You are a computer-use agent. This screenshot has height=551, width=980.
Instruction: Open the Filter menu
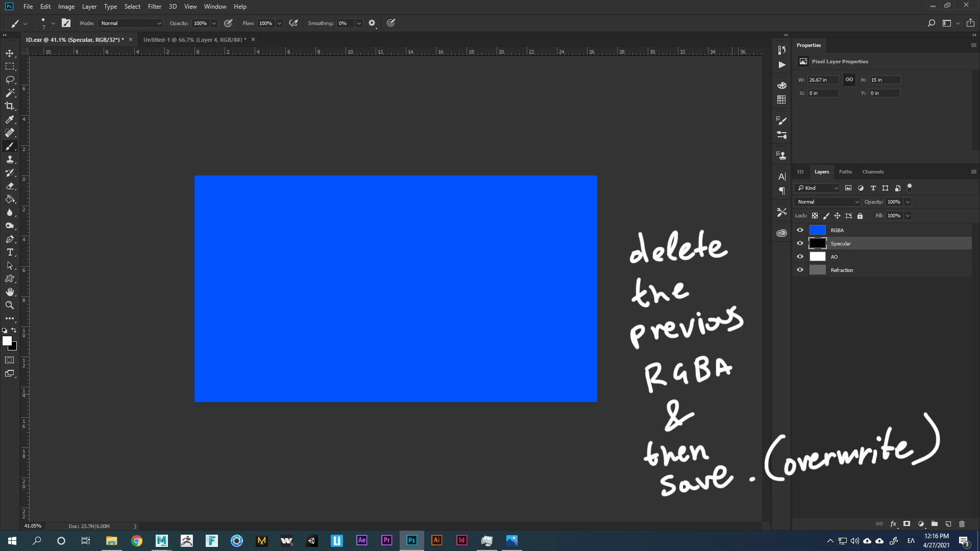[154, 7]
